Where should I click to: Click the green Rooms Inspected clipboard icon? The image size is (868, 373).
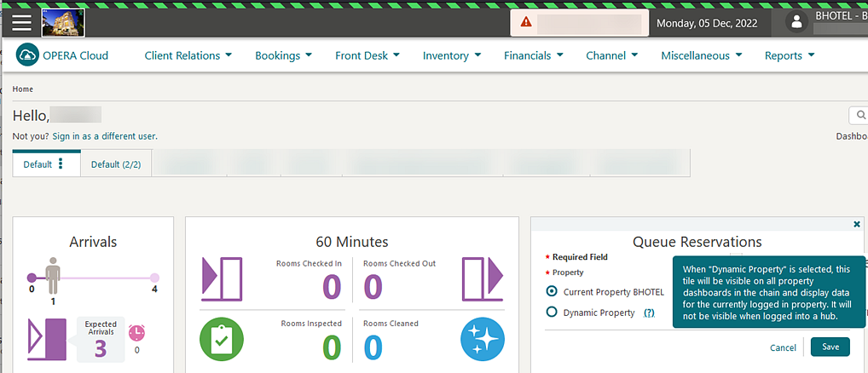click(x=222, y=339)
